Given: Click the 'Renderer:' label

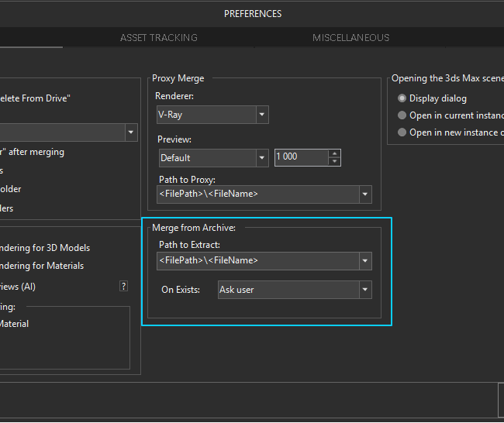Looking at the screenshot, I should click(x=174, y=96).
